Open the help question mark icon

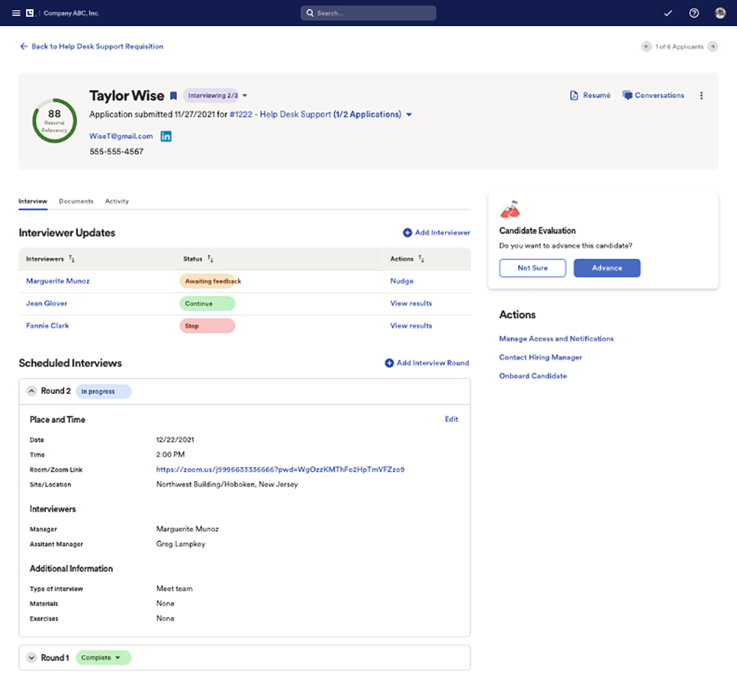(694, 13)
